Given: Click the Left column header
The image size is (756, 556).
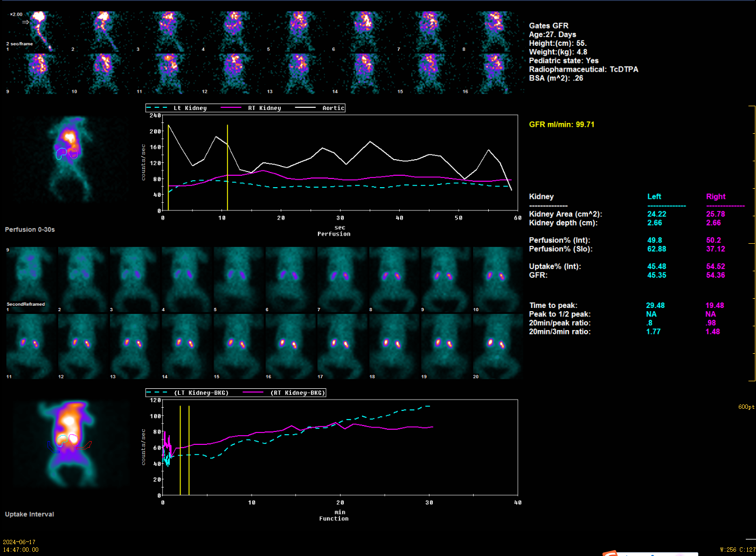Looking at the screenshot, I should 654,196.
